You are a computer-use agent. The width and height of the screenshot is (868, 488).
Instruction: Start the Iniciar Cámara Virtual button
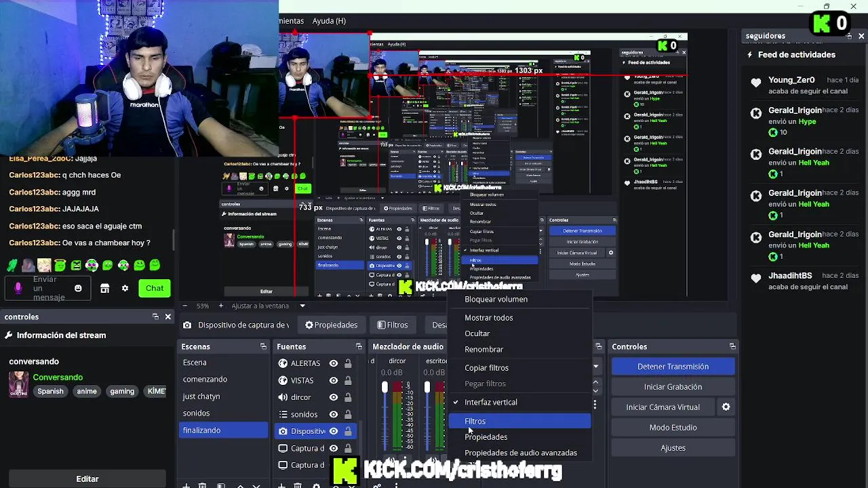(663, 407)
